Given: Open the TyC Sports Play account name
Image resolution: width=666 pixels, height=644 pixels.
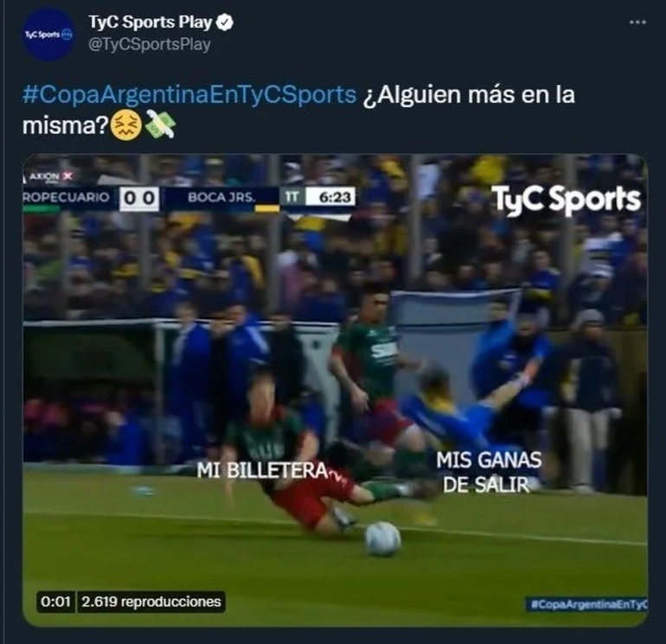Looking at the screenshot, I should coord(150,22).
